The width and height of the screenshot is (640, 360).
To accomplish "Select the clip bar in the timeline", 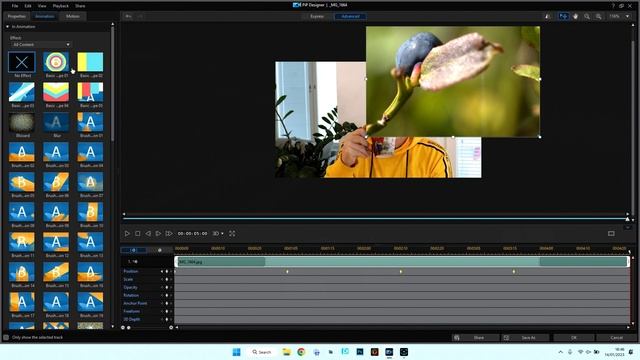I will (x=402, y=262).
